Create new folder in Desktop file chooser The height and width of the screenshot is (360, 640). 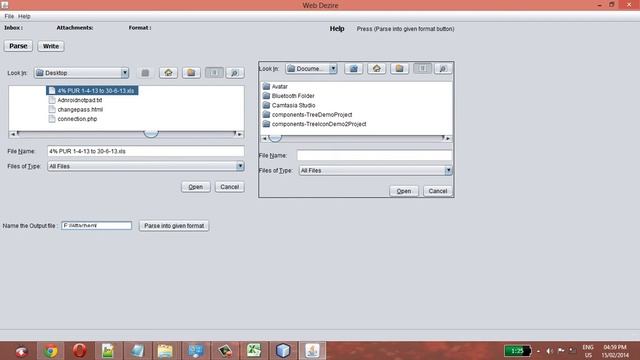click(191, 73)
